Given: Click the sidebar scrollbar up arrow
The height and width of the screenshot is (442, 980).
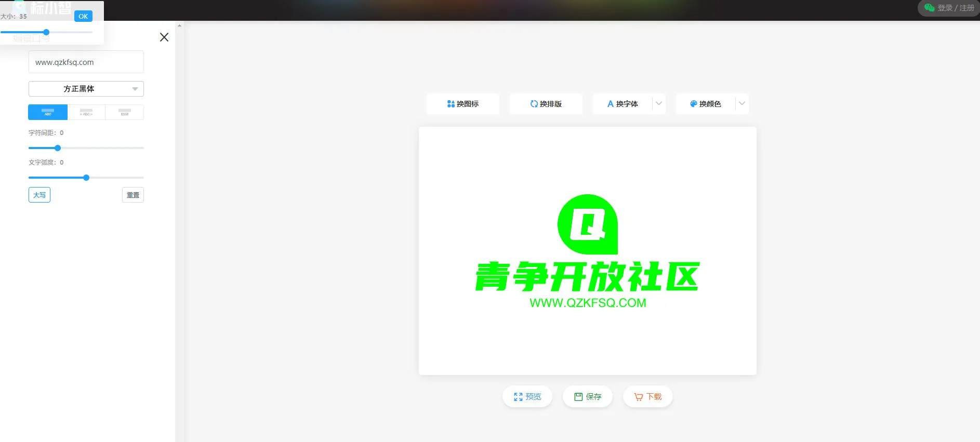Looking at the screenshot, I should pyautogui.click(x=179, y=25).
